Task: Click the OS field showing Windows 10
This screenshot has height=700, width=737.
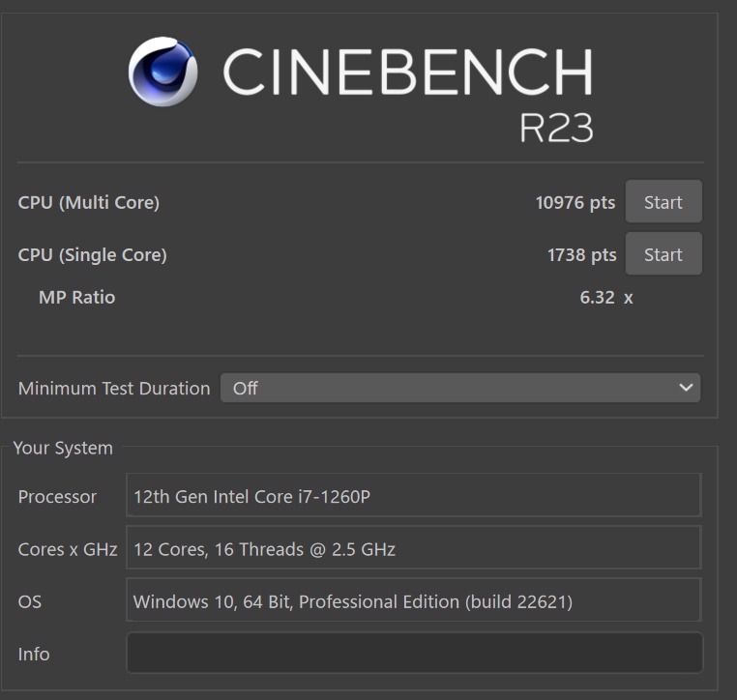Action: [414, 600]
